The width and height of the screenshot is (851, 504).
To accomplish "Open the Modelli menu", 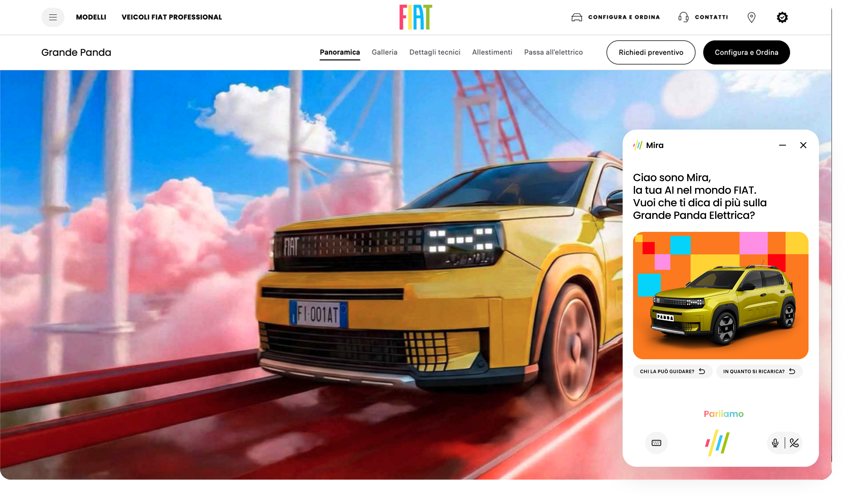I will pos(91,17).
